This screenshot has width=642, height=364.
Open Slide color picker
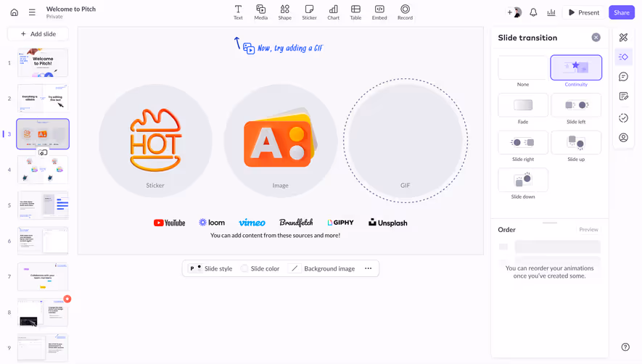[260, 268]
